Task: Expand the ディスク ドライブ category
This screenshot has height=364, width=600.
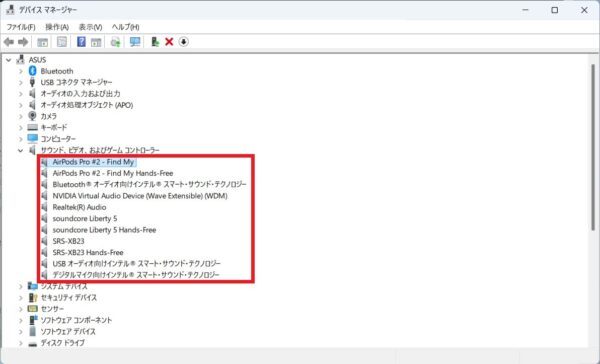Action: [21, 343]
